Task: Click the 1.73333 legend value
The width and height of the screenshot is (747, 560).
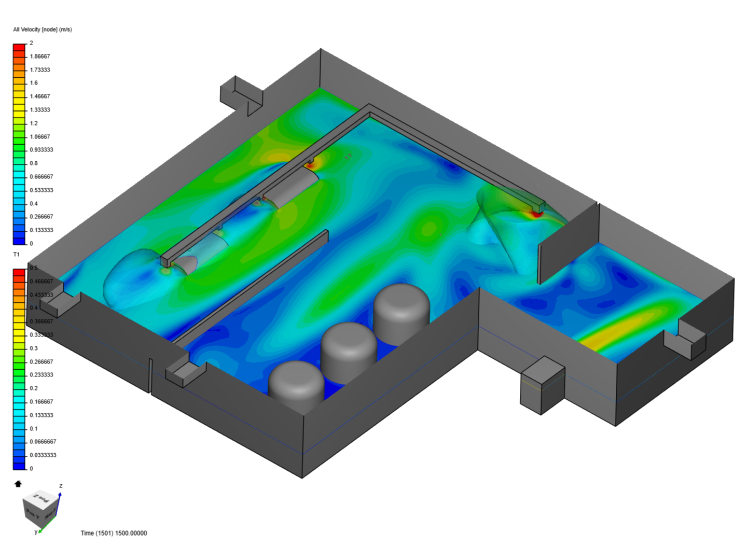Action: (40, 70)
